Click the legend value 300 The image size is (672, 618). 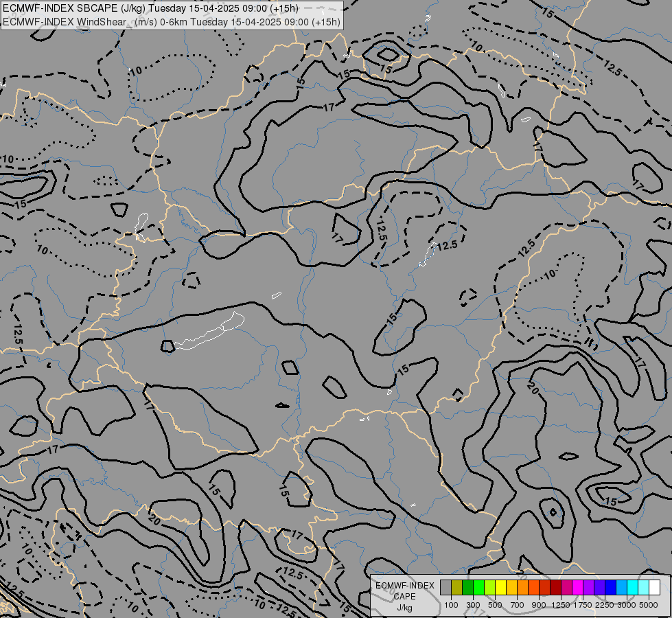click(473, 605)
